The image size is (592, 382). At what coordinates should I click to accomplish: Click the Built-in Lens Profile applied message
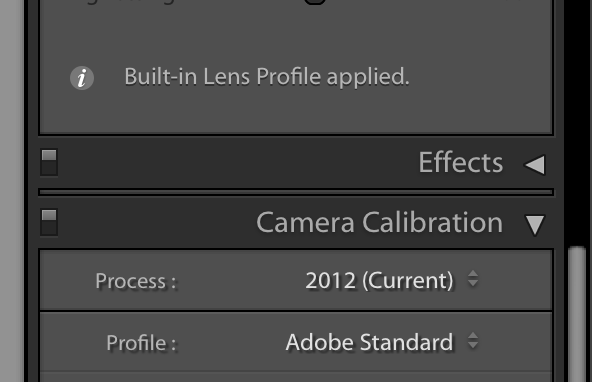(x=267, y=77)
